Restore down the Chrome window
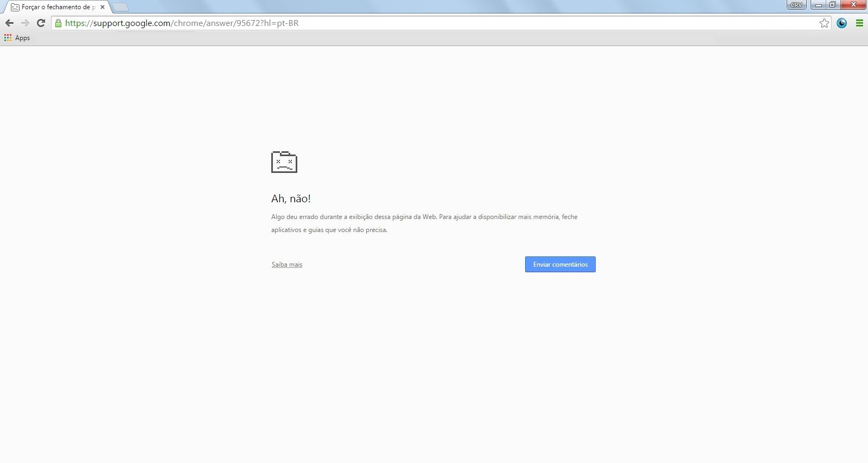The width and height of the screenshot is (868, 463). click(x=832, y=5)
